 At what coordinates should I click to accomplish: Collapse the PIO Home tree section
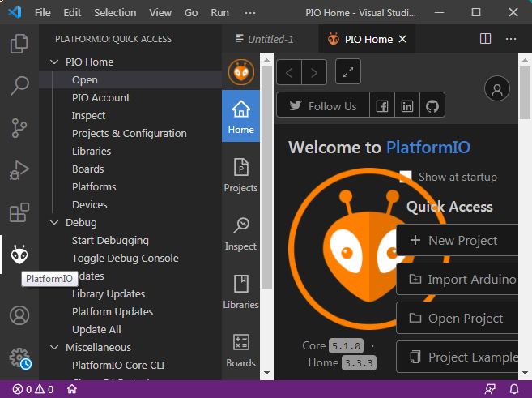tap(54, 62)
